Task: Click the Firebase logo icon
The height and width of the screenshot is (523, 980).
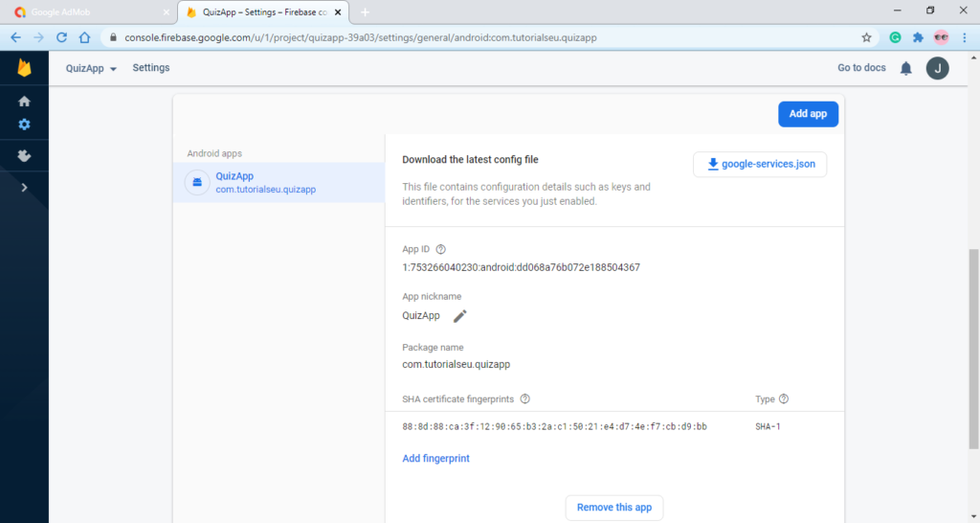Action: click(24, 69)
